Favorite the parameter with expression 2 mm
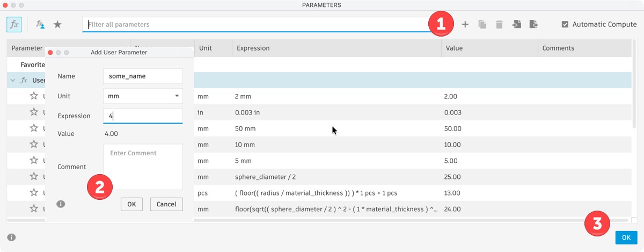This screenshot has height=252, width=644. tap(34, 96)
